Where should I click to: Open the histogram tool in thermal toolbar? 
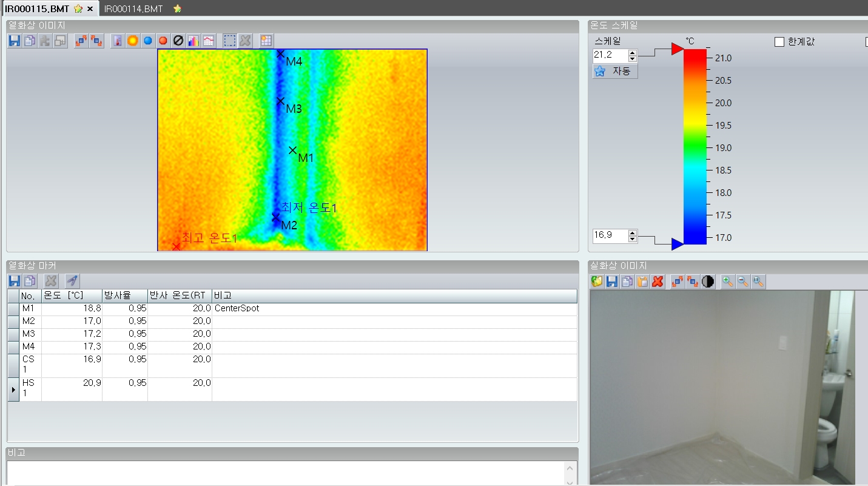point(193,41)
